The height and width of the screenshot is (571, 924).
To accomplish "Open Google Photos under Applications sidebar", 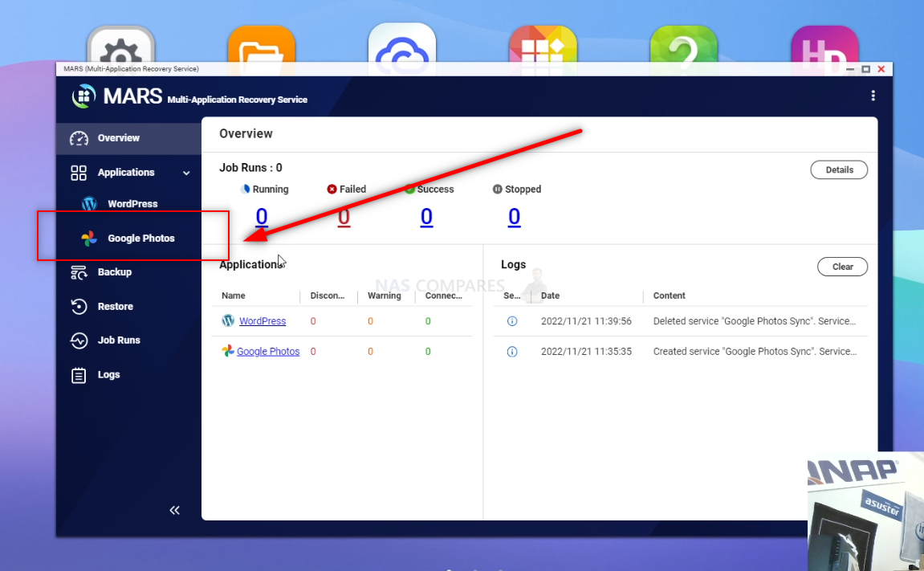I will coord(140,238).
